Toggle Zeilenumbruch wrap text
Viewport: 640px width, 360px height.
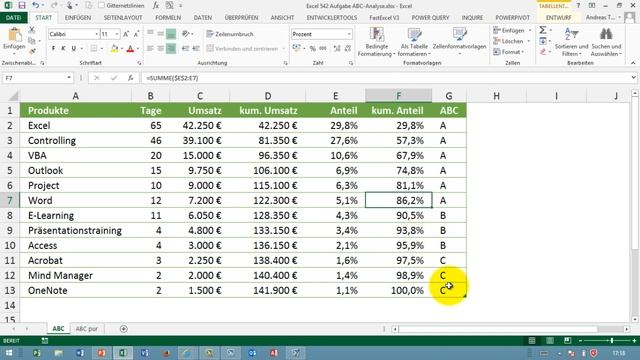click(230, 34)
